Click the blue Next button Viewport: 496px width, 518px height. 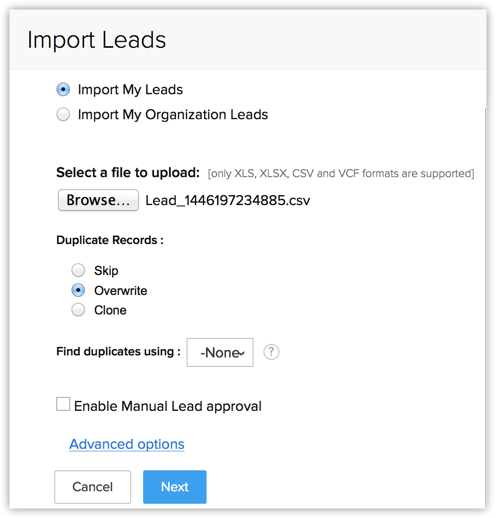[x=175, y=487]
